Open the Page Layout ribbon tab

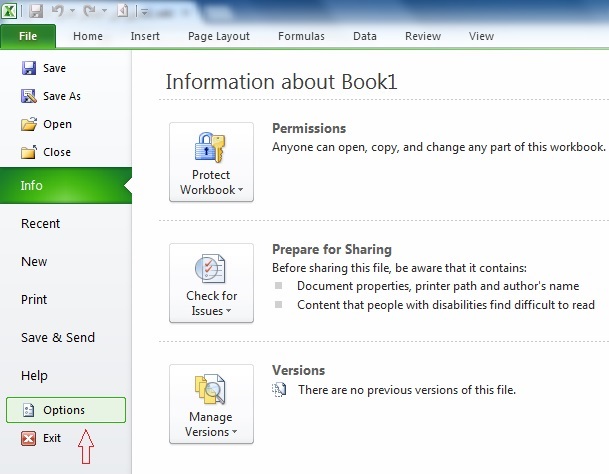219,36
